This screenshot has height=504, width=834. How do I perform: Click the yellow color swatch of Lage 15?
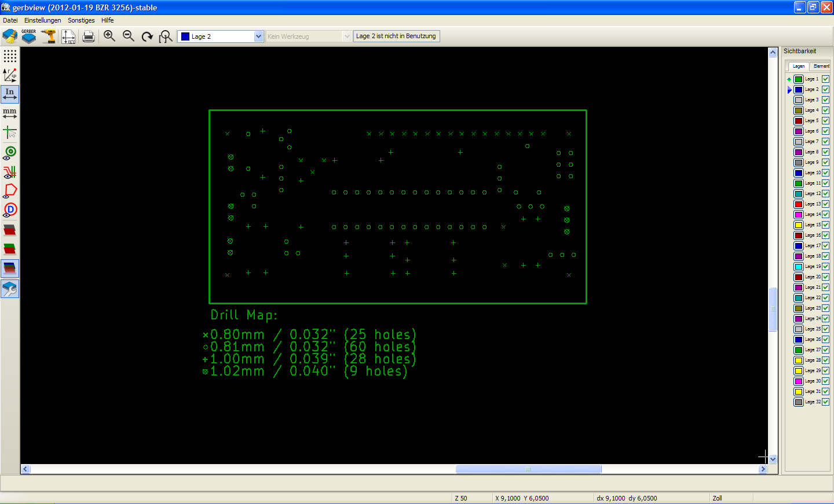pos(799,225)
